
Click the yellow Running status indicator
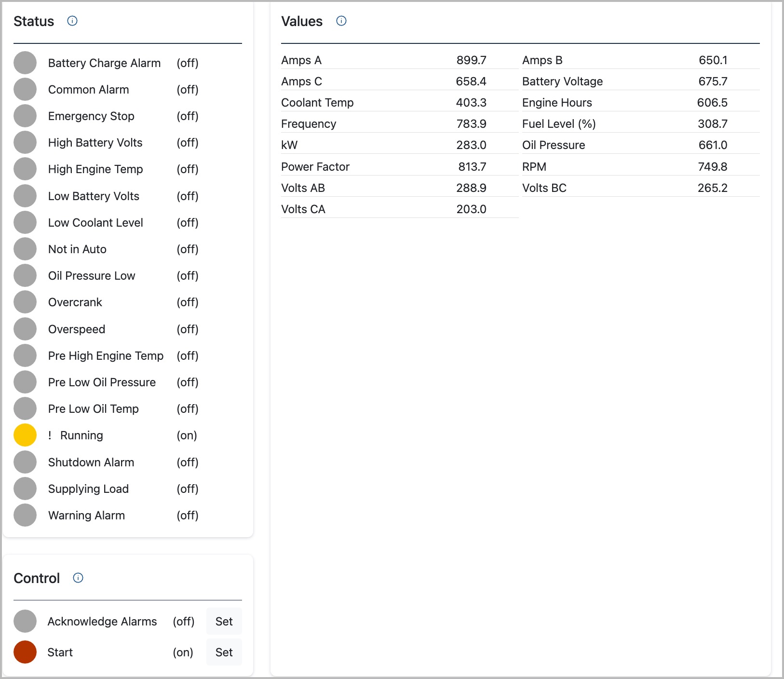click(25, 435)
